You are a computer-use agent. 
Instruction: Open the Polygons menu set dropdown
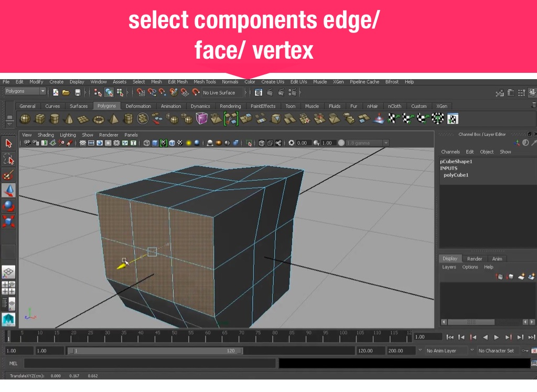point(25,92)
